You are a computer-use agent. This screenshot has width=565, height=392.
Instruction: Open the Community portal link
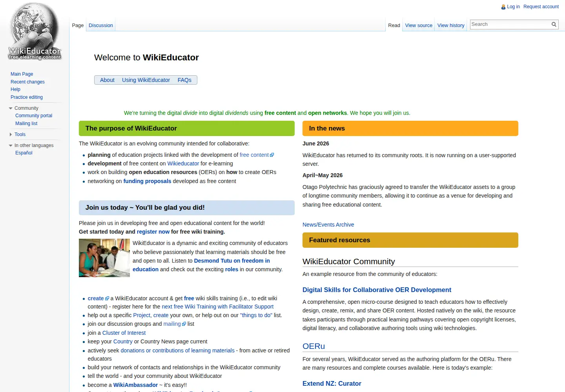tap(34, 116)
